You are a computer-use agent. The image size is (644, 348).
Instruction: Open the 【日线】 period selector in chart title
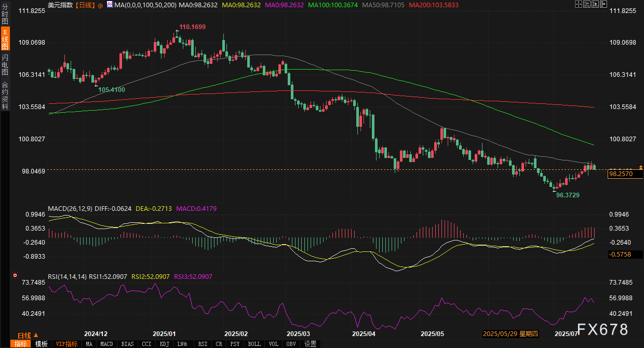click(85, 5)
